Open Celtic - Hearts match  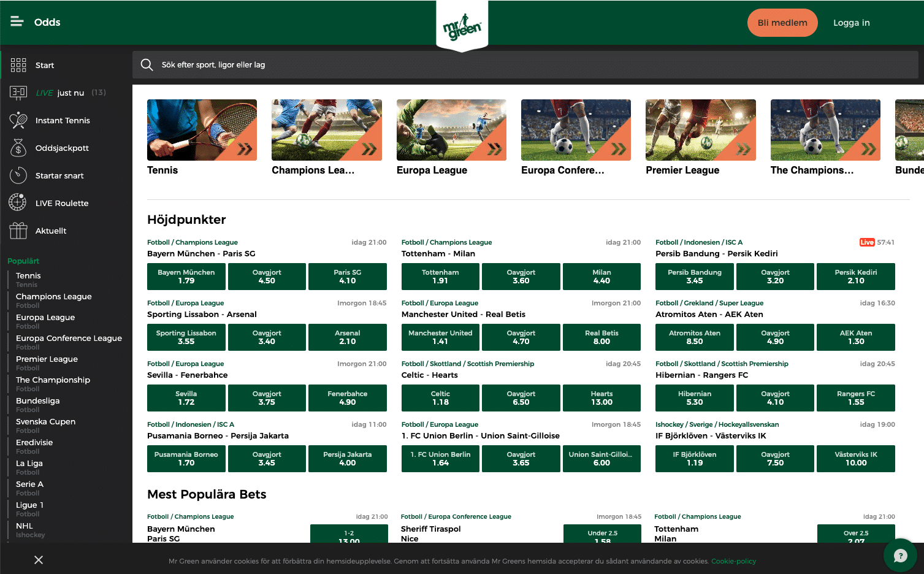tap(429, 375)
